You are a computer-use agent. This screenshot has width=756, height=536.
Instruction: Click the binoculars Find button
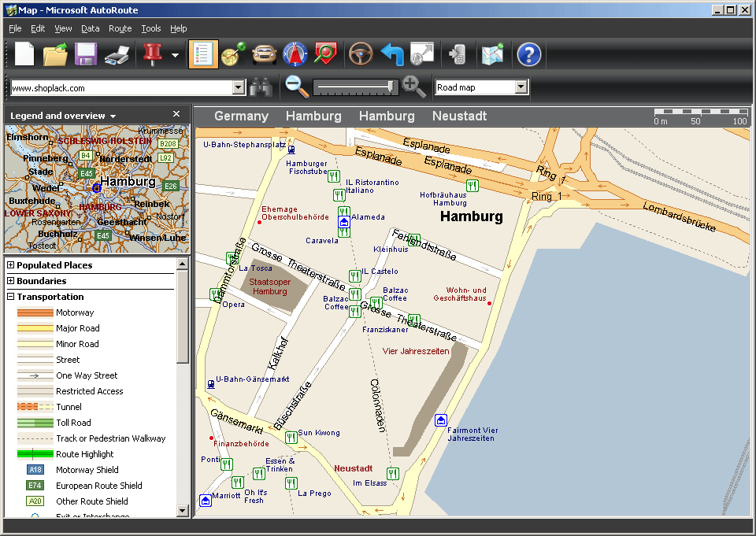click(x=261, y=87)
